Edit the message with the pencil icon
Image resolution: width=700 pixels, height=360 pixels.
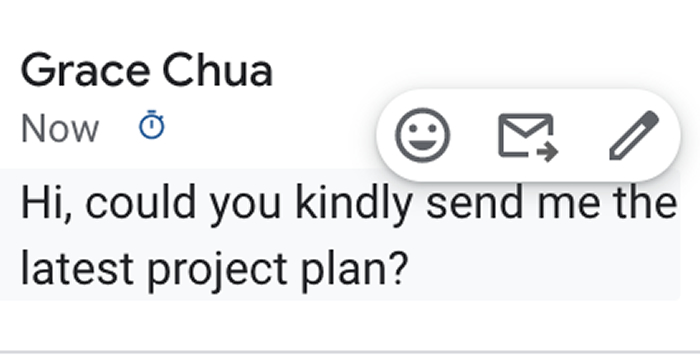coord(634,135)
